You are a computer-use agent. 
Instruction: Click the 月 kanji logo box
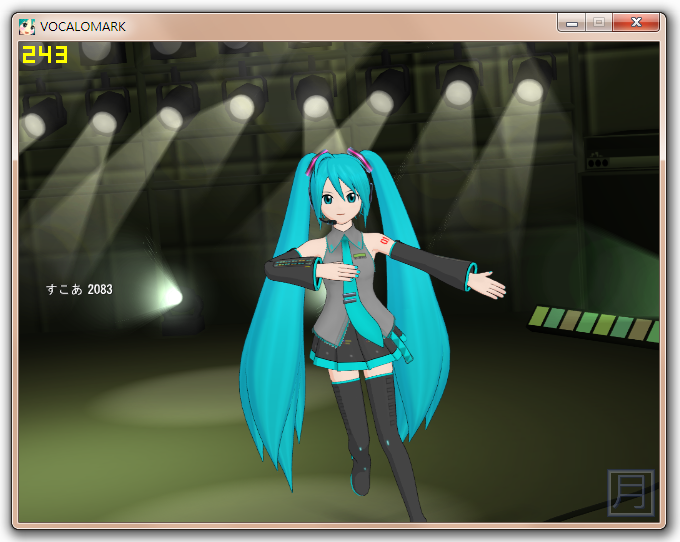pyautogui.click(x=631, y=493)
